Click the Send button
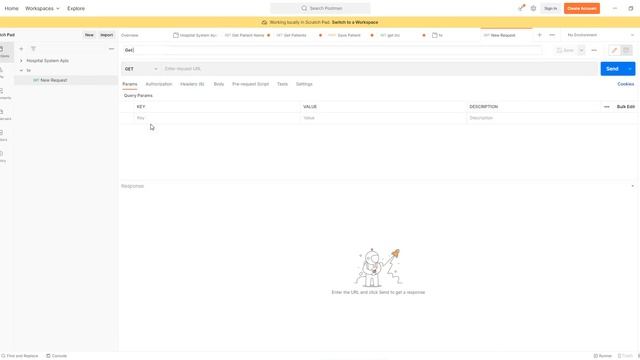This screenshot has height=360, width=640. pos(613,69)
